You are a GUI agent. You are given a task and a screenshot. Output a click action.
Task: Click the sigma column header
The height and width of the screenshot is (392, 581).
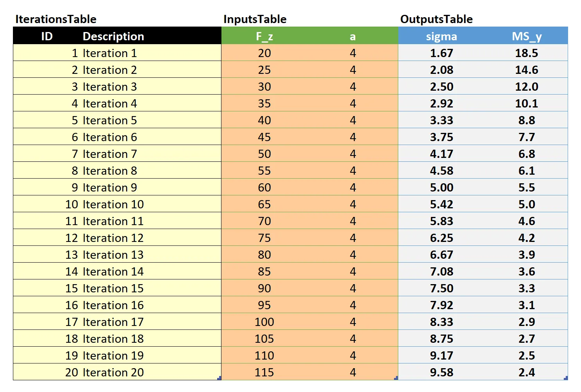coord(441,36)
